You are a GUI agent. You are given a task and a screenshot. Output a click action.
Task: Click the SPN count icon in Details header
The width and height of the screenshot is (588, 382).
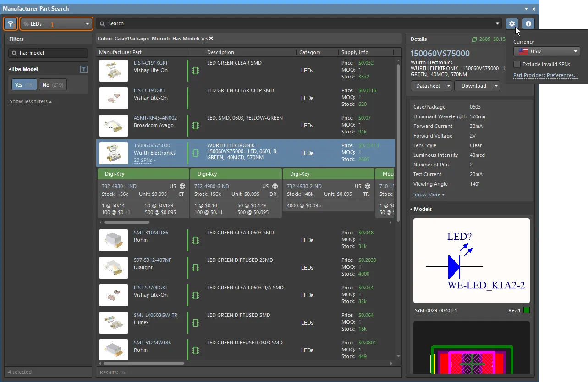point(474,39)
